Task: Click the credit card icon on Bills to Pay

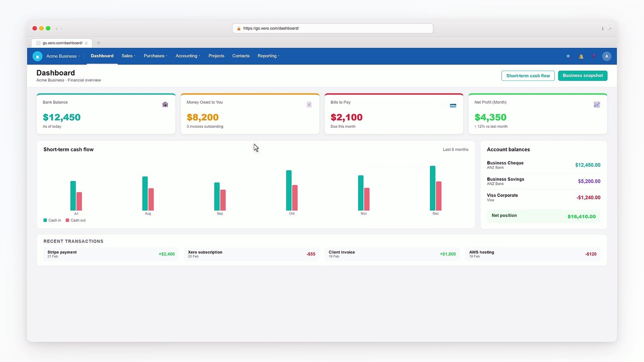Action: [x=453, y=106]
